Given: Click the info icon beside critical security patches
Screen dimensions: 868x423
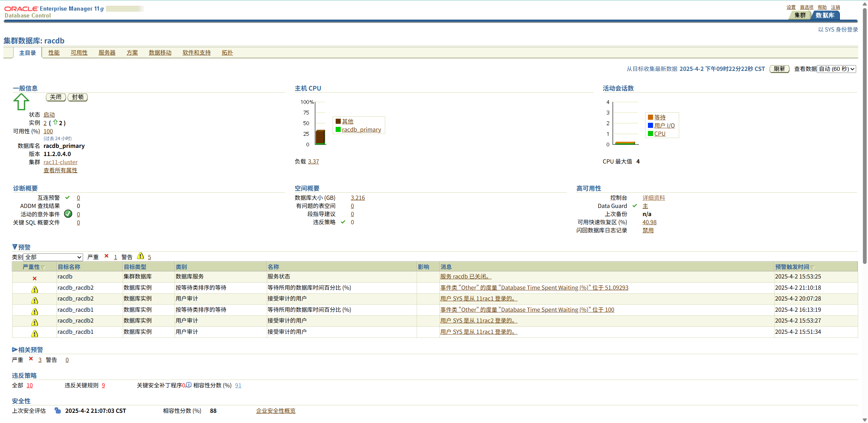Looking at the screenshot, I should click(x=189, y=385).
